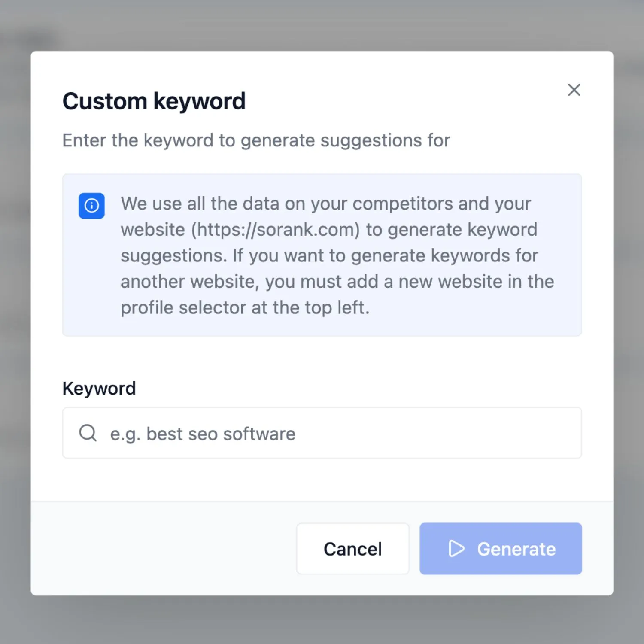Viewport: 644px width, 644px height.
Task: Cancel the custom keyword dialog
Action: pyautogui.click(x=352, y=549)
